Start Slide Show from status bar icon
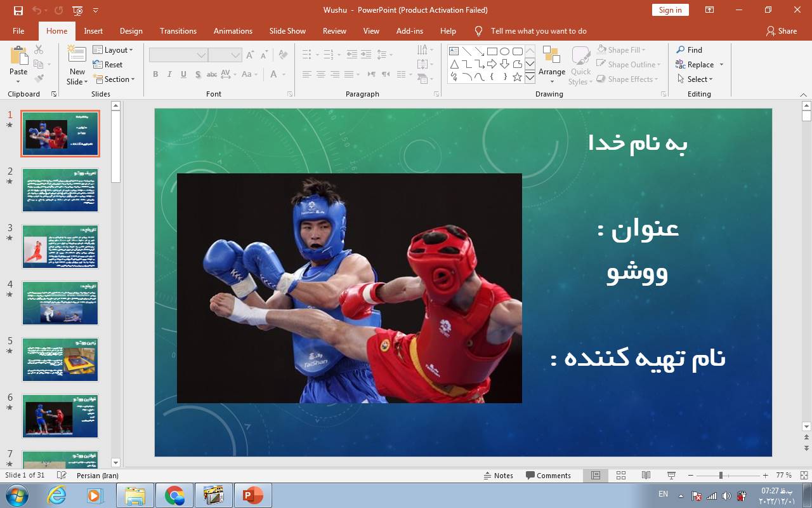This screenshot has height=508, width=812. [671, 476]
